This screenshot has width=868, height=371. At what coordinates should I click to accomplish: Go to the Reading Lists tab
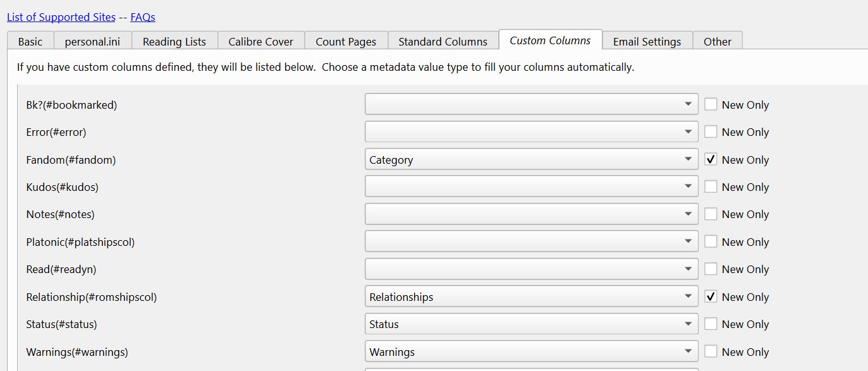tap(174, 42)
